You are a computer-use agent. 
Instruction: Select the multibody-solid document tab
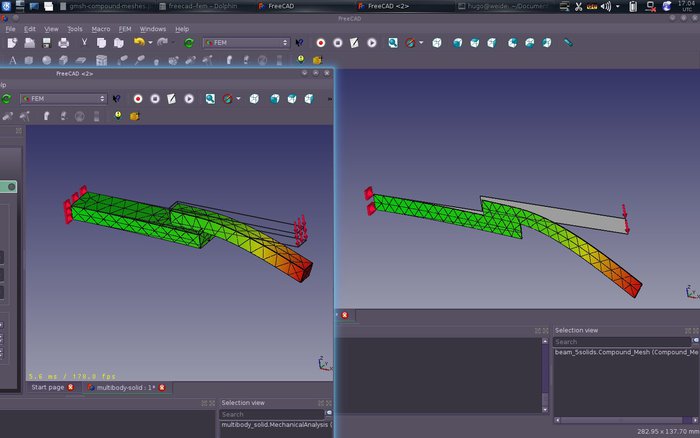122,387
